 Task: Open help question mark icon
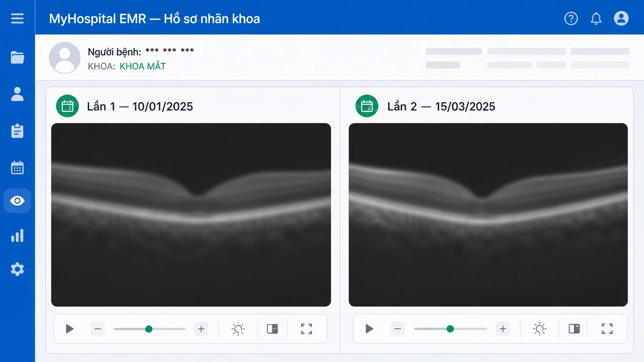point(571,18)
